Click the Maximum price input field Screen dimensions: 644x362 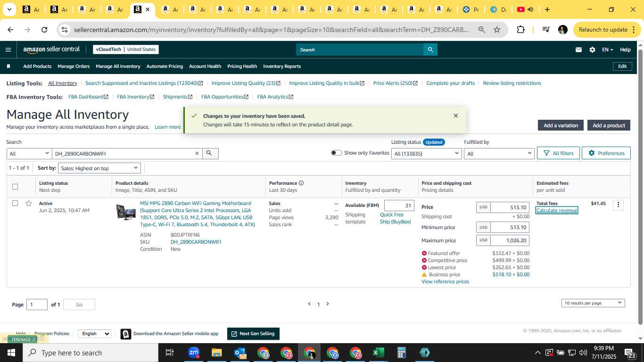pyautogui.click(x=510, y=240)
